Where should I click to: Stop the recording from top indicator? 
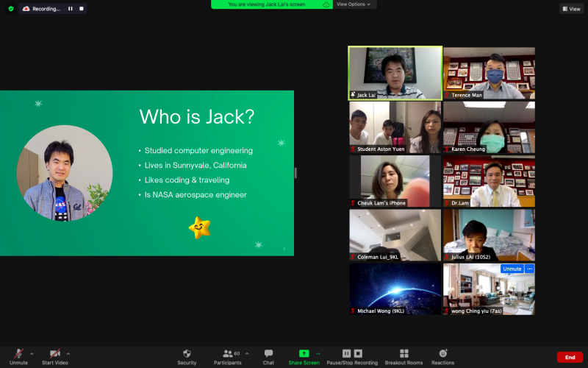82,9
